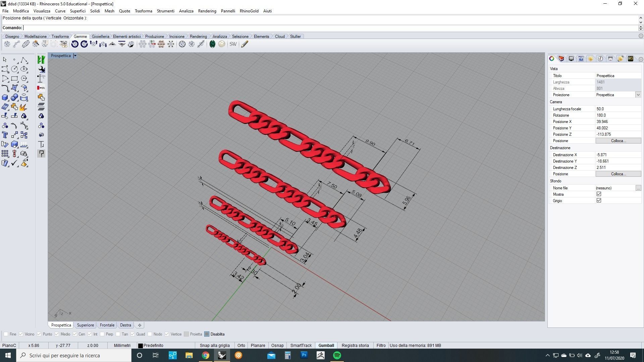This screenshot has height=362, width=644.
Task: Open Photoshop from the taskbar
Action: tap(304, 355)
